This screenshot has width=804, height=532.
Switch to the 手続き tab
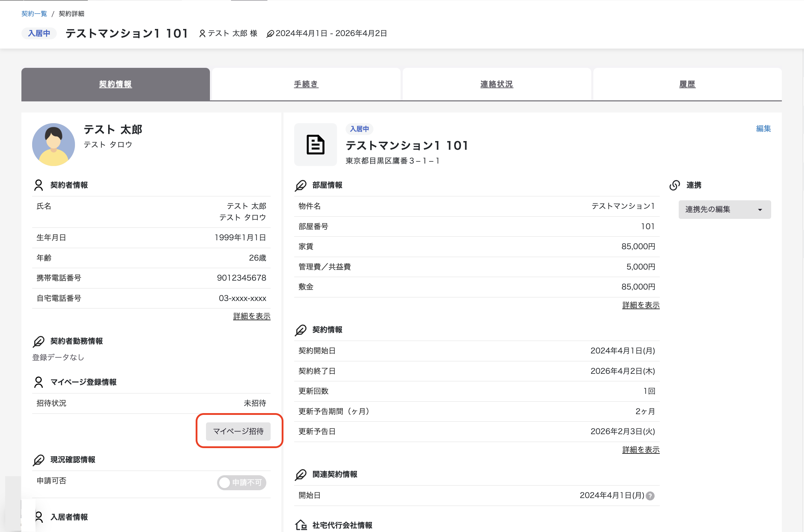[x=306, y=84]
